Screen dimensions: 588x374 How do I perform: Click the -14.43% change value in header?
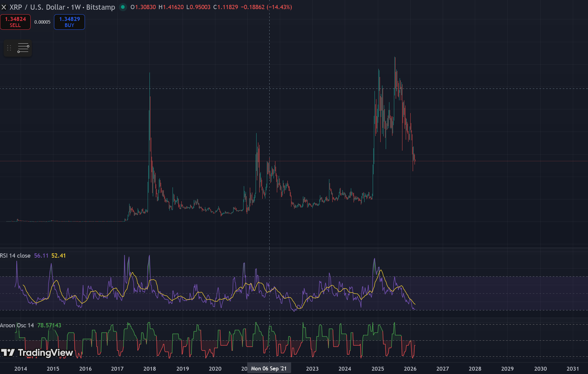tap(279, 7)
